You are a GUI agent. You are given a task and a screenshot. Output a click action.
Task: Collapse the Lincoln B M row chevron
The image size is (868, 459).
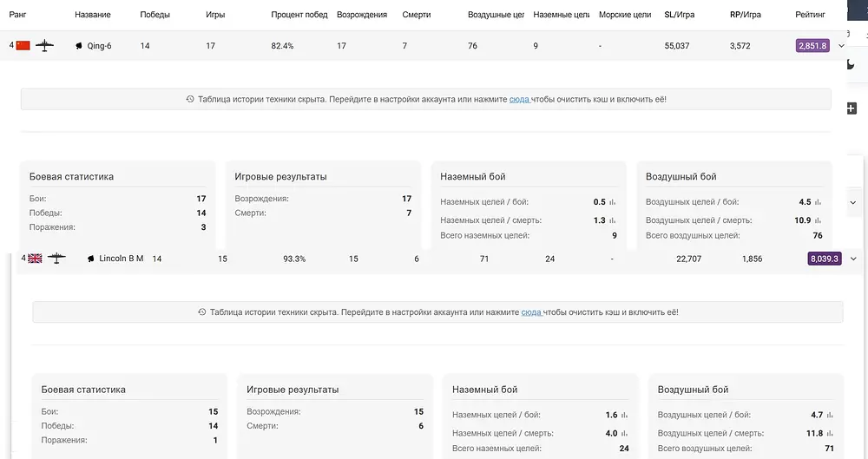coord(853,259)
